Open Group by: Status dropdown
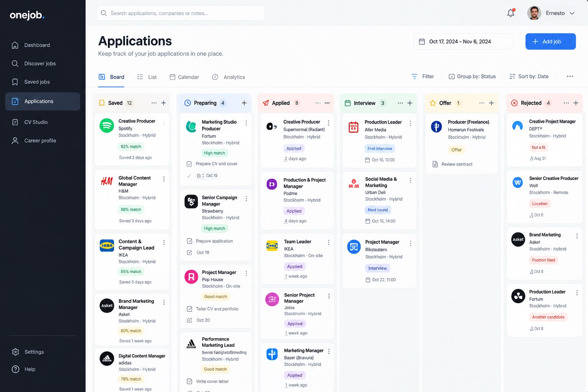This screenshot has width=588, height=392. click(472, 77)
